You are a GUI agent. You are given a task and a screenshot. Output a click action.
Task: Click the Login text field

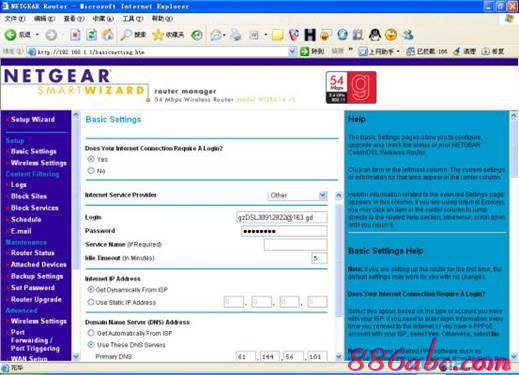tap(282, 217)
